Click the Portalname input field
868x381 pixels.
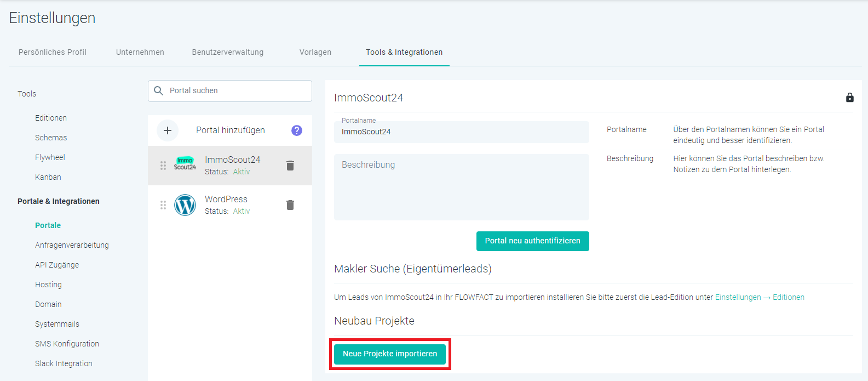pyautogui.click(x=462, y=132)
